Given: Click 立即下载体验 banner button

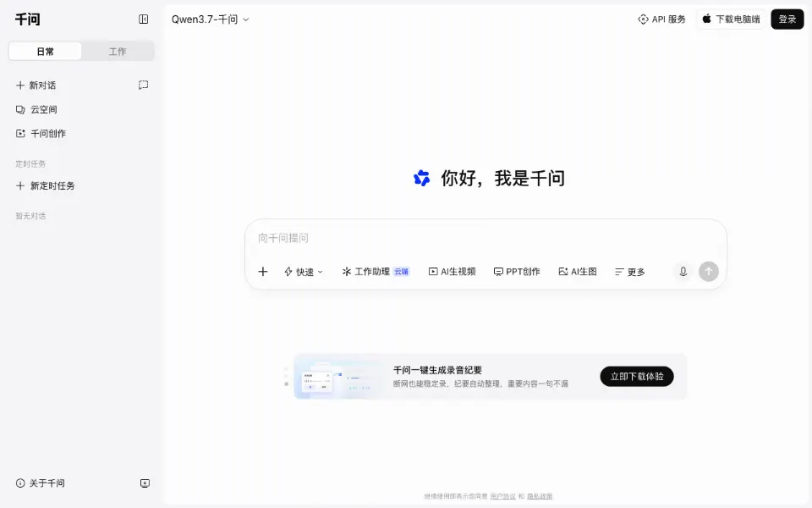Looking at the screenshot, I should pos(636,376).
